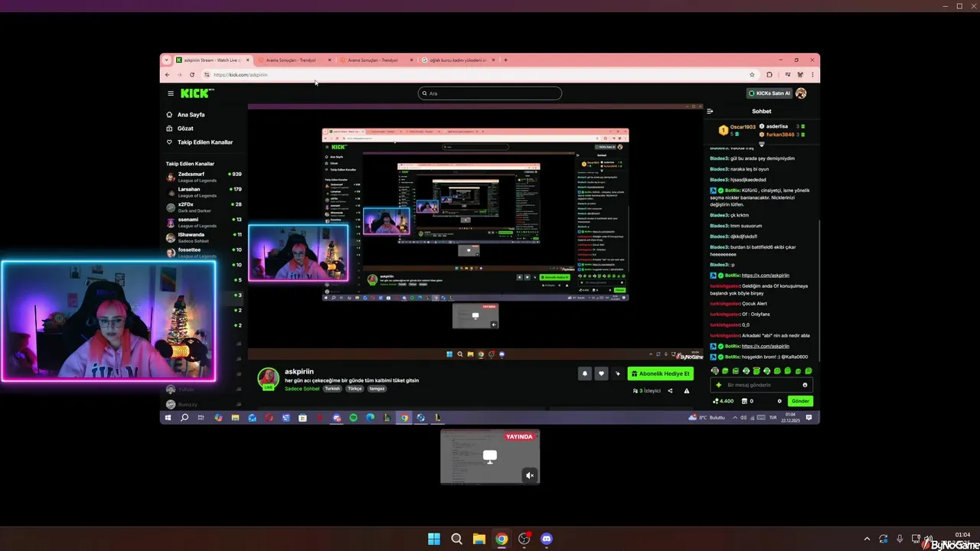Click the green sparkle icon in chat input
The image size is (980, 551).
(718, 385)
